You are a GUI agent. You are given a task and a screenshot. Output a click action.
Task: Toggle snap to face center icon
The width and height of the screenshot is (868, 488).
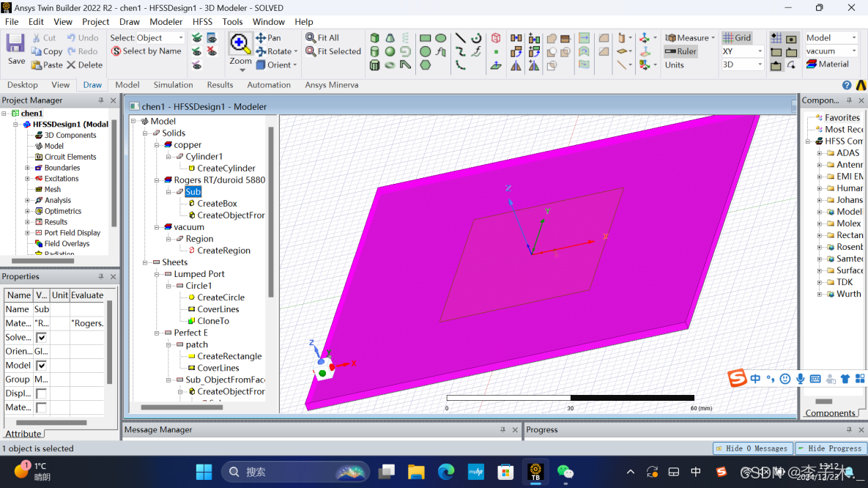[792, 38]
